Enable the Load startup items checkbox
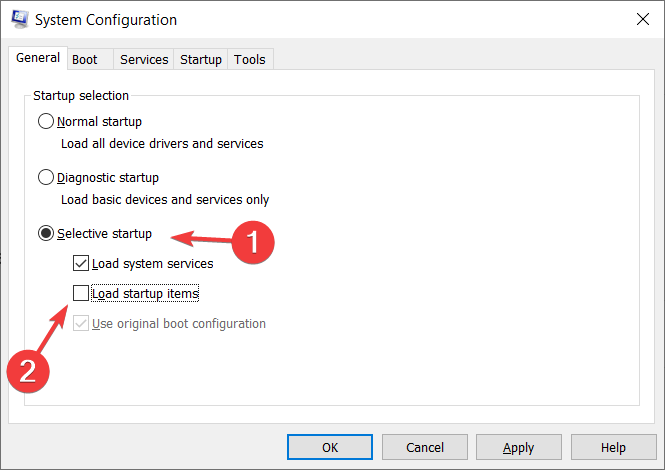 pyautogui.click(x=81, y=293)
